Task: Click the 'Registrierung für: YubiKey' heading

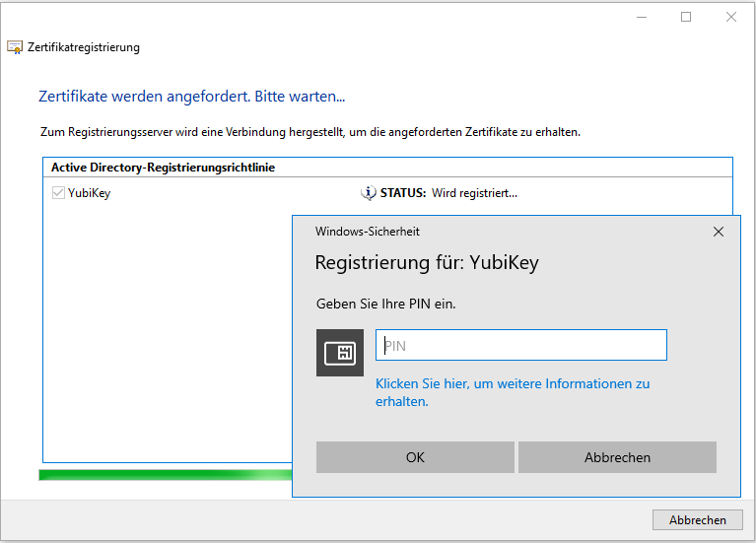Action: coord(427,263)
